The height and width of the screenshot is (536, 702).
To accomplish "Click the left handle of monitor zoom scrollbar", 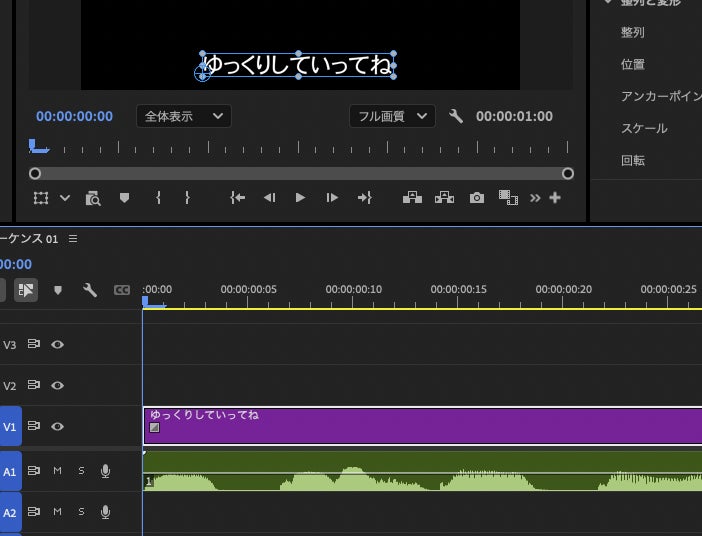I will [35, 173].
